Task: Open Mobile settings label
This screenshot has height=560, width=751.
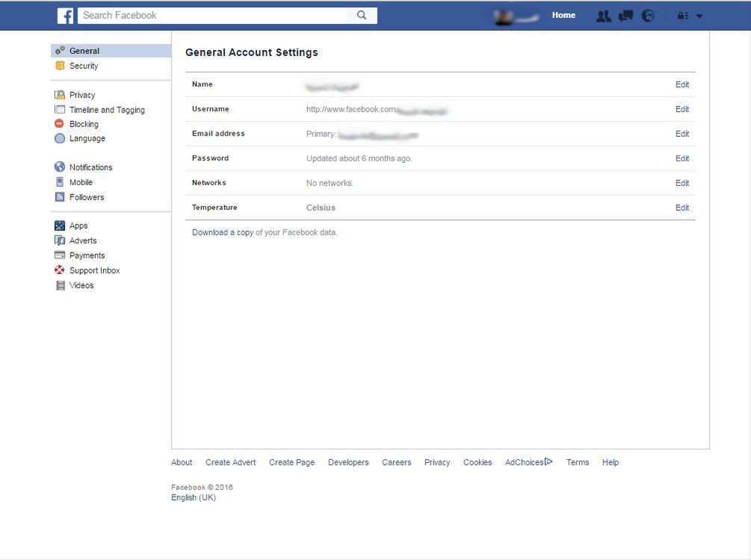Action: [x=81, y=182]
